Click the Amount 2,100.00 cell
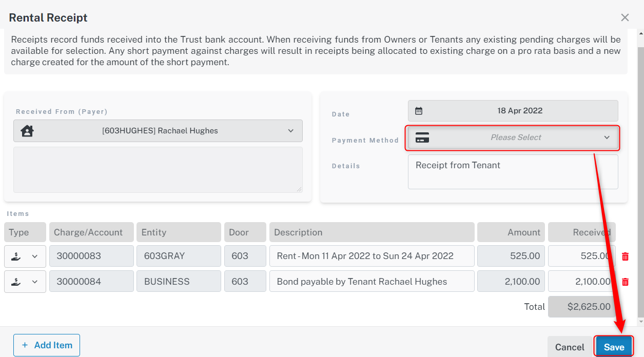Viewport: 644px width, 357px height. [511, 282]
